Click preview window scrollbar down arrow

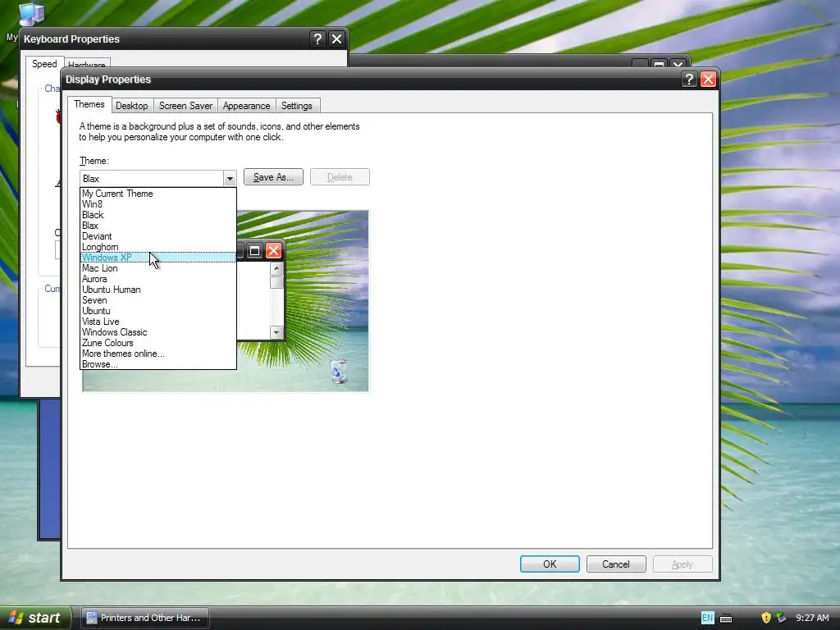(276, 332)
